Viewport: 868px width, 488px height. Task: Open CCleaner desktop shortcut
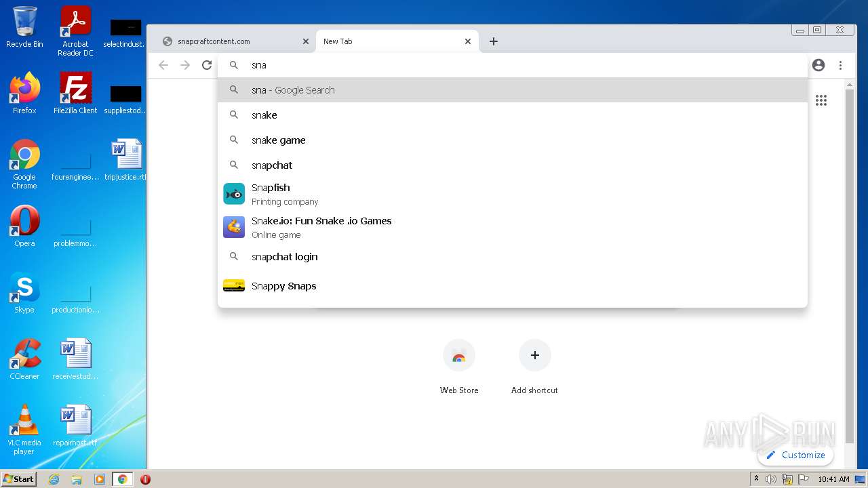click(24, 359)
